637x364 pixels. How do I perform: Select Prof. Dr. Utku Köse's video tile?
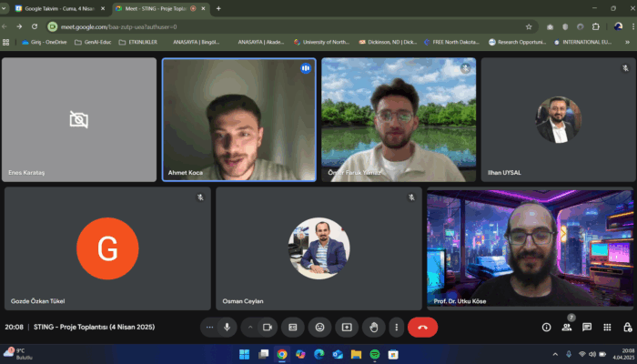[x=529, y=248]
